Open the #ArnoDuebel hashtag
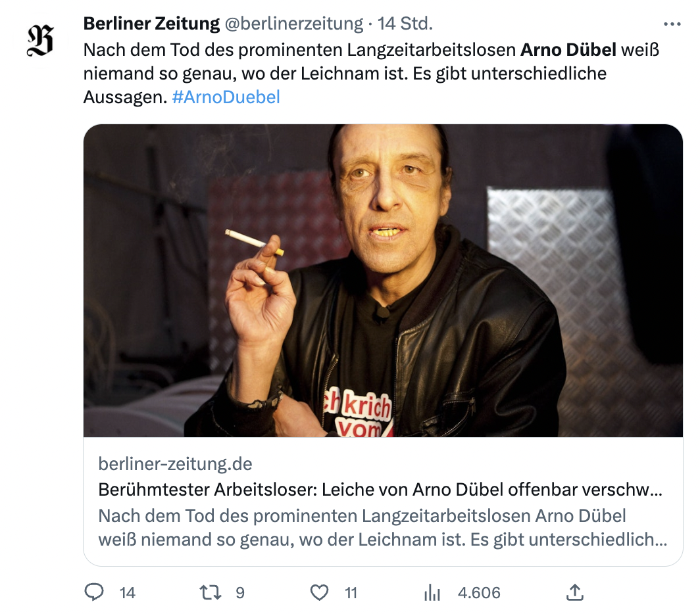This screenshot has height=614, width=700. [x=226, y=97]
